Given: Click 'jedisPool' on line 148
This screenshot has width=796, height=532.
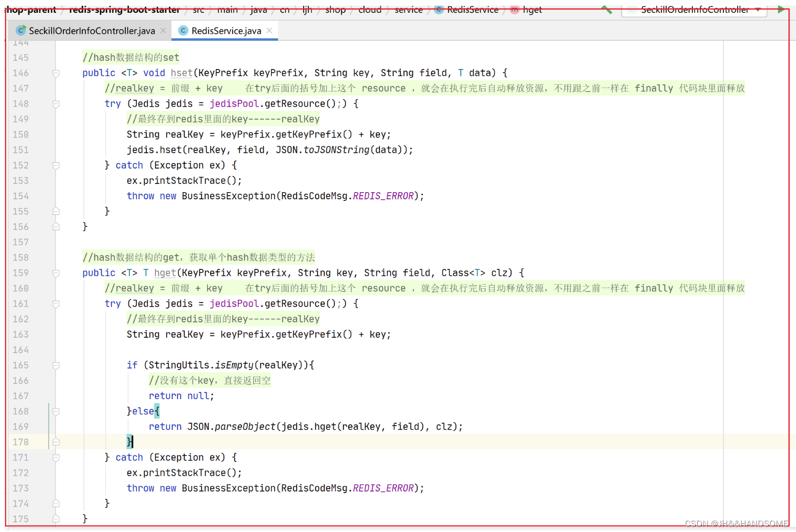Looking at the screenshot, I should pyautogui.click(x=234, y=104).
